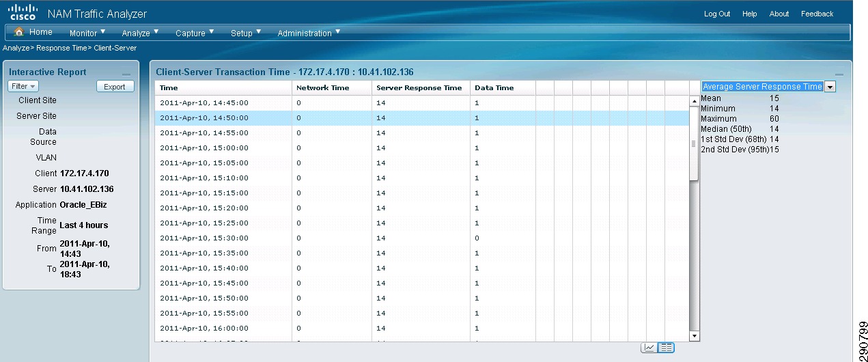Click the Maximum statistic value 60
Viewport: 868px width, 362px height.
[774, 119]
